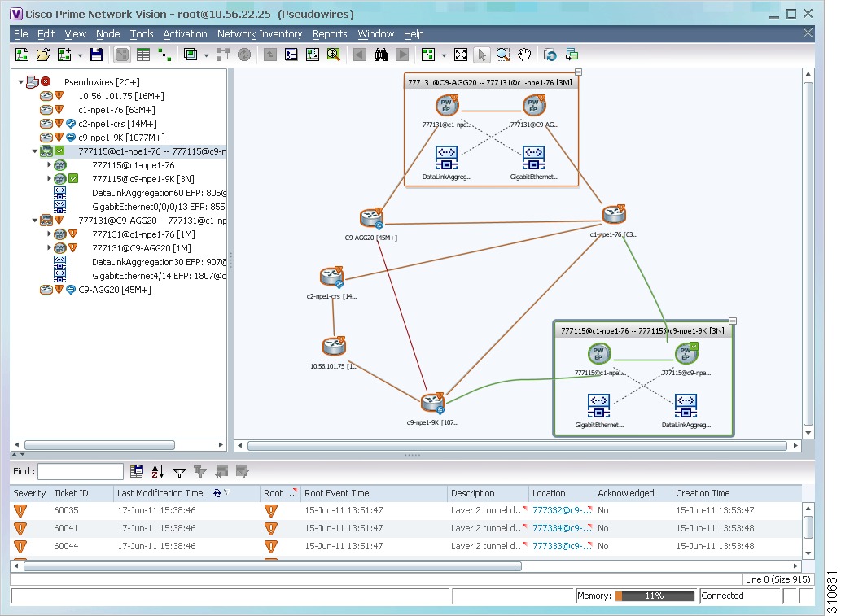The image size is (841, 616).
Task: Click the map thumbnail overview toolbar icon
Action: 312,55
